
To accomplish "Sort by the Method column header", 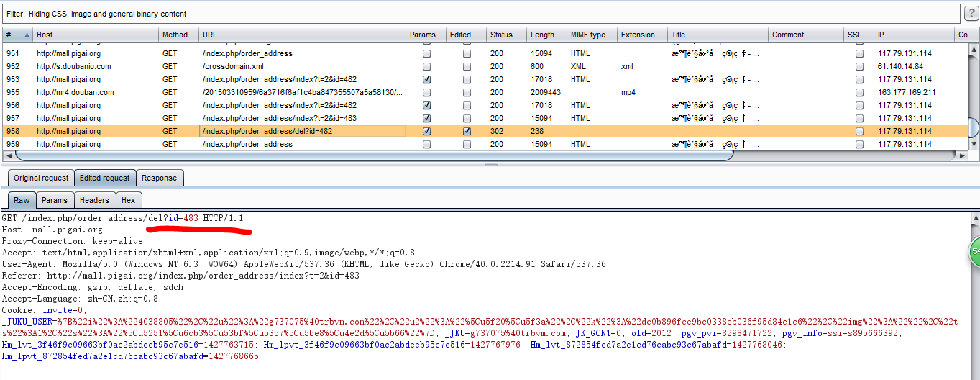I will click(179, 35).
